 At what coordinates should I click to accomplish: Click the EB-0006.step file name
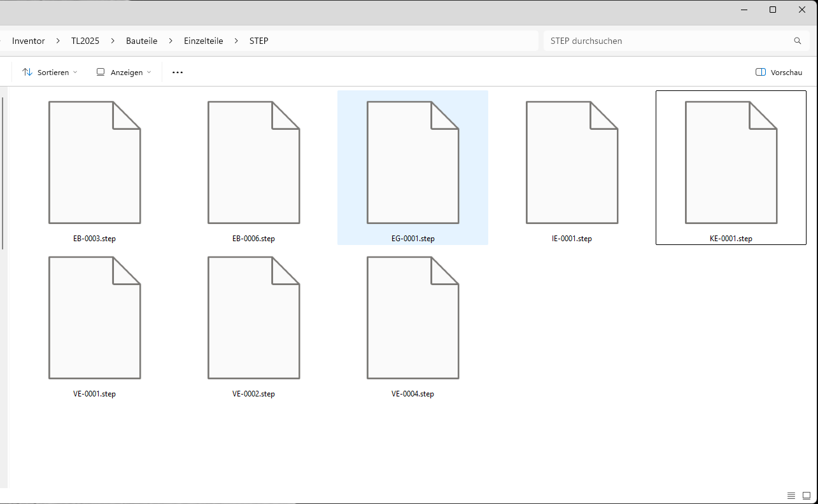253,239
